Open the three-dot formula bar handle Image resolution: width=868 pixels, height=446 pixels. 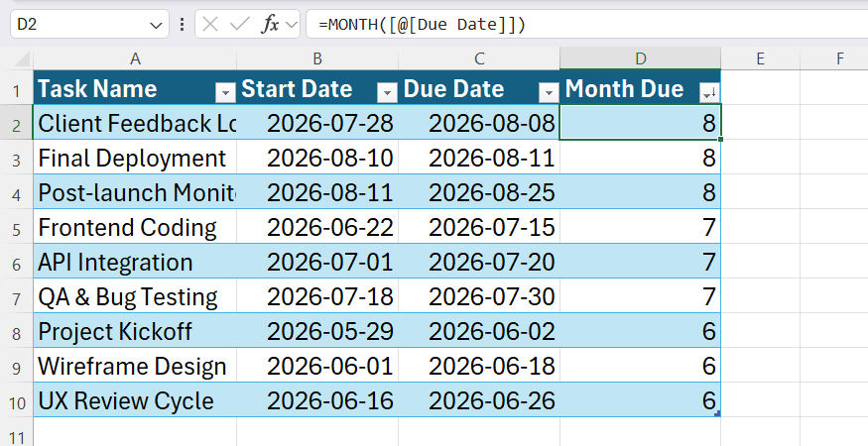pos(183,25)
